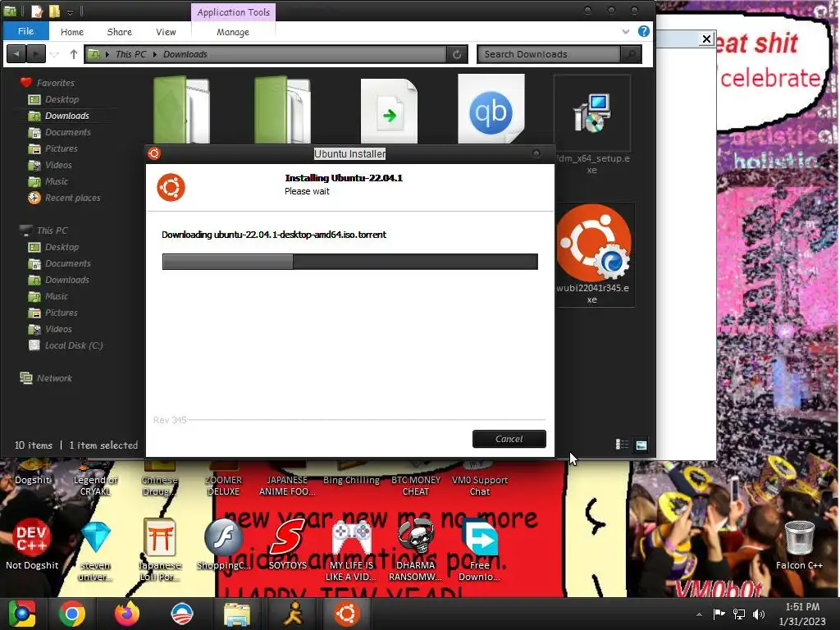Switch to Ubuntu installer taskbar button
Viewport: 840px width, 630px height.
pos(347,614)
